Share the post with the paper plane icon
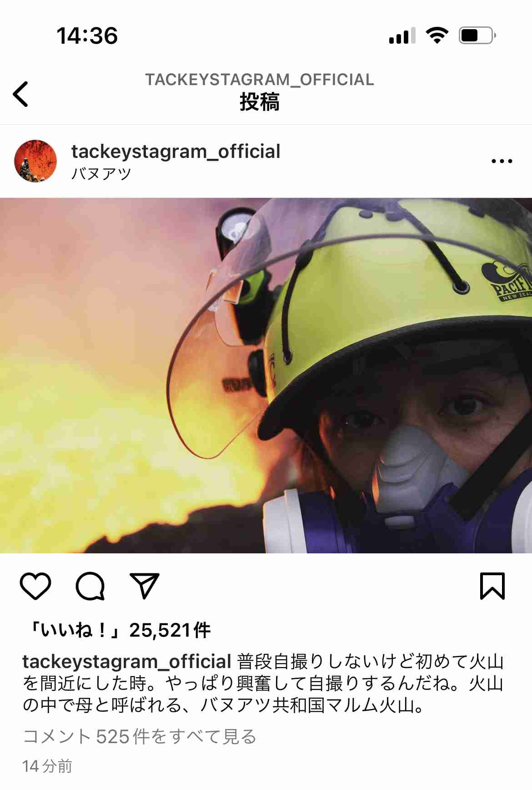The image size is (532, 790). (145, 586)
